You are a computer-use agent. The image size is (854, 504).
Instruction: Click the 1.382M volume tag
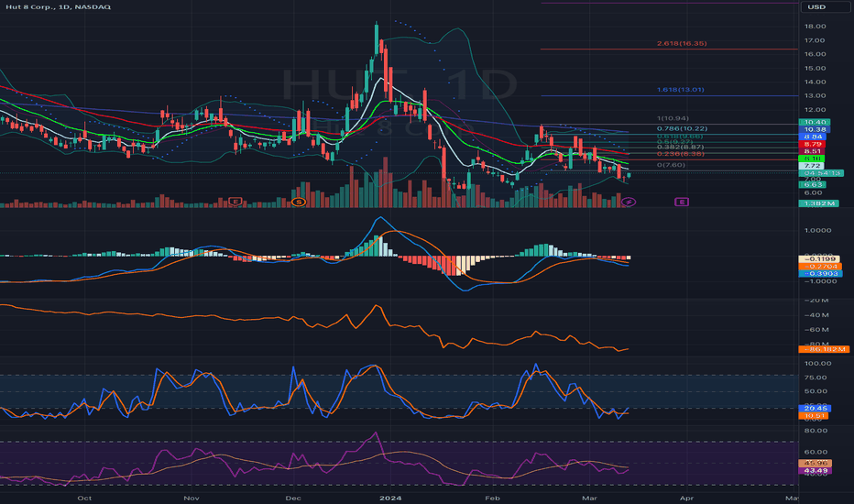click(x=818, y=203)
